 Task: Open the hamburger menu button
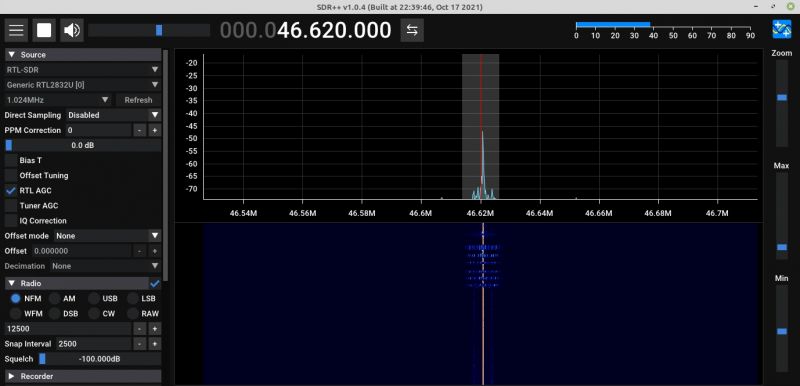16,31
